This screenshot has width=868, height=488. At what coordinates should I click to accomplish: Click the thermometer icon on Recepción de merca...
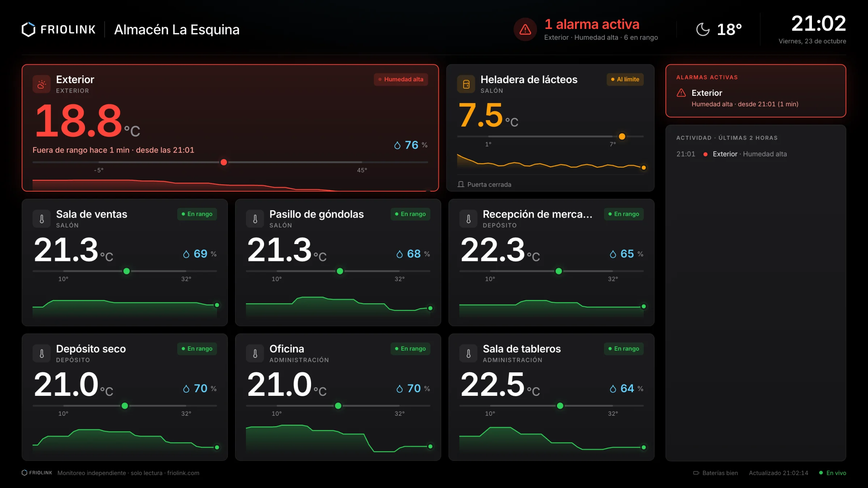468,219
